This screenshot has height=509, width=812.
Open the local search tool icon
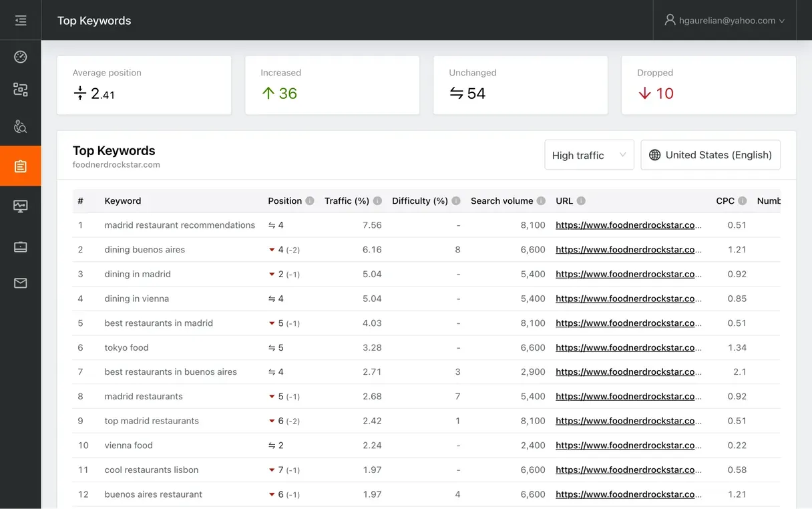[x=21, y=126]
